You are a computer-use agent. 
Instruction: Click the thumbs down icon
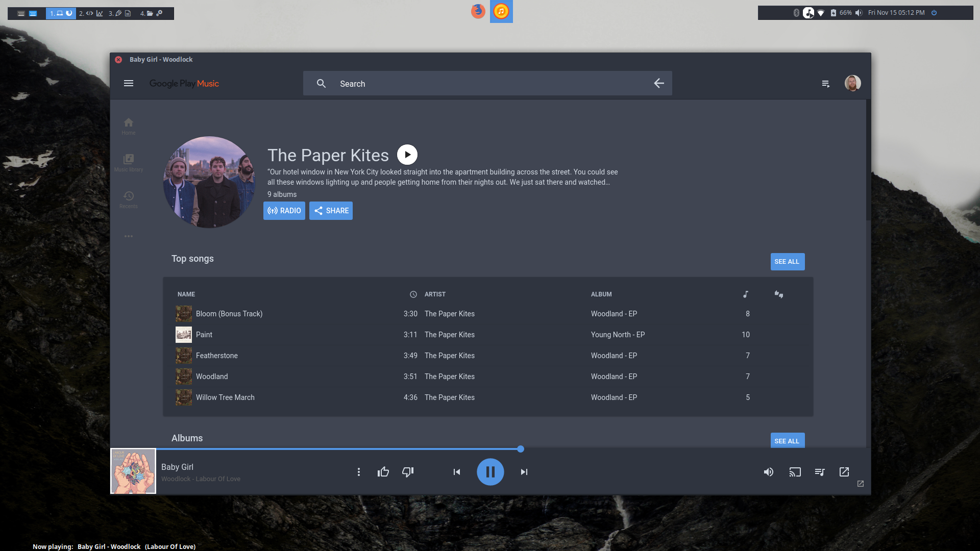click(408, 472)
